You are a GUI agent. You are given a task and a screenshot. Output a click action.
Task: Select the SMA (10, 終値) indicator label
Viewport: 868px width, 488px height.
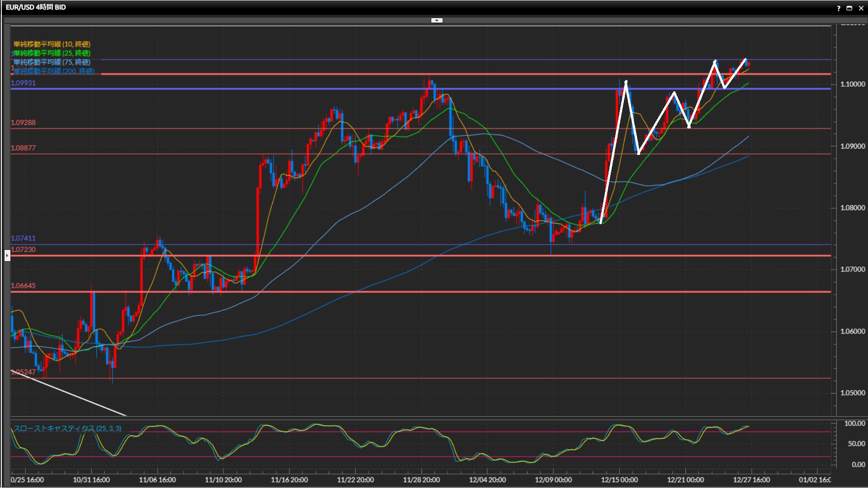click(52, 44)
